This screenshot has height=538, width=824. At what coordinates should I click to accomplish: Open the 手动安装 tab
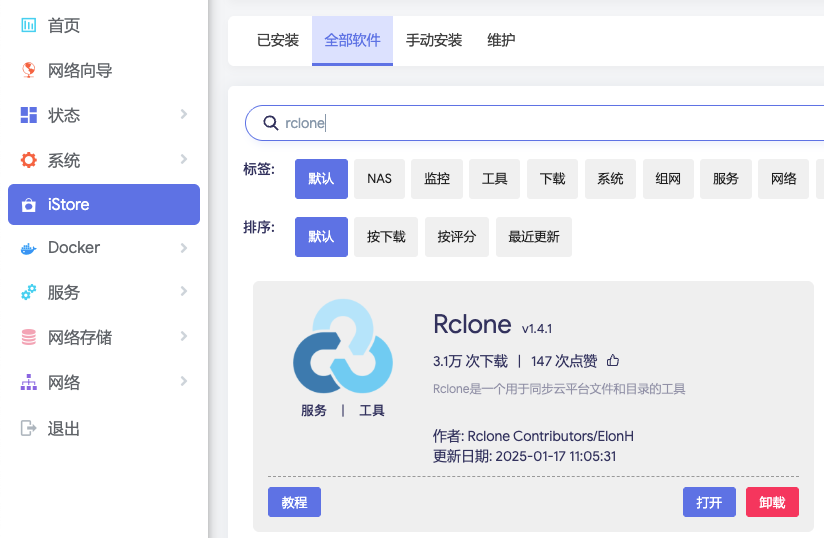pyautogui.click(x=434, y=41)
